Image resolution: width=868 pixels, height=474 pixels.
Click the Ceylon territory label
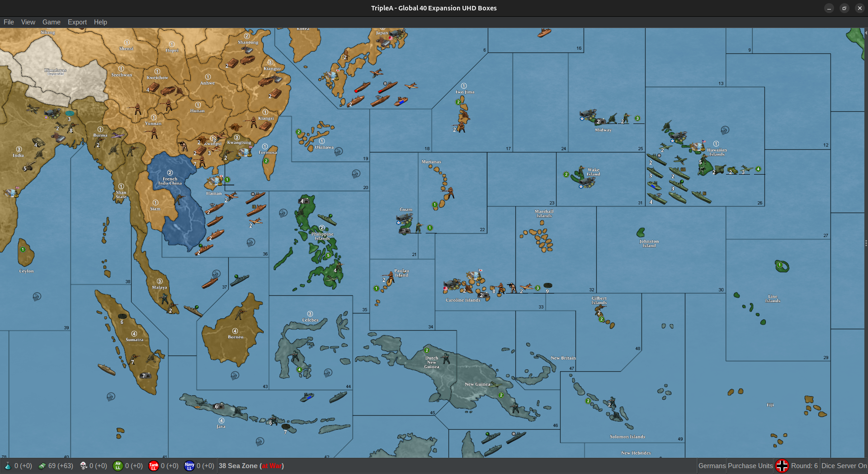click(x=27, y=271)
